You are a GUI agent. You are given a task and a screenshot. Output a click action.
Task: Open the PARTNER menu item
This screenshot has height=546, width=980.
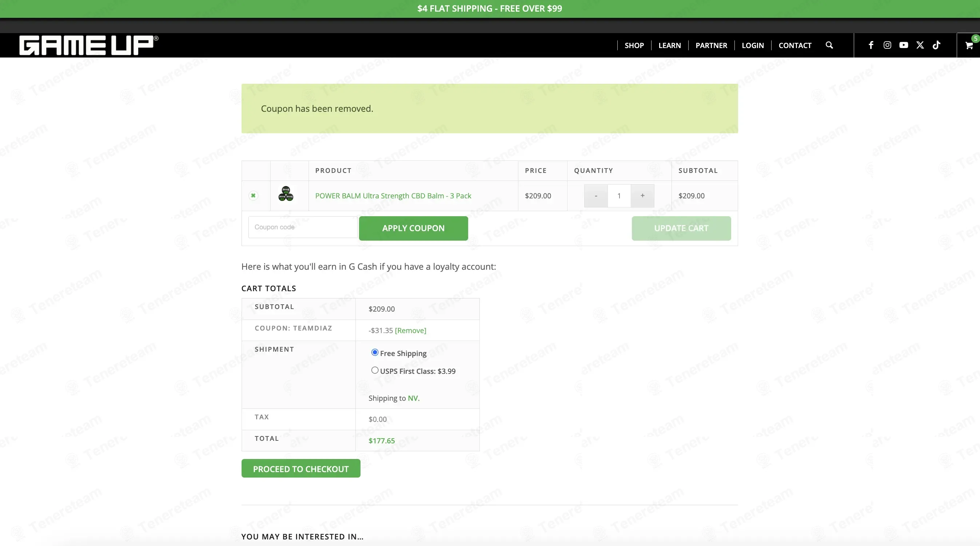pos(712,46)
